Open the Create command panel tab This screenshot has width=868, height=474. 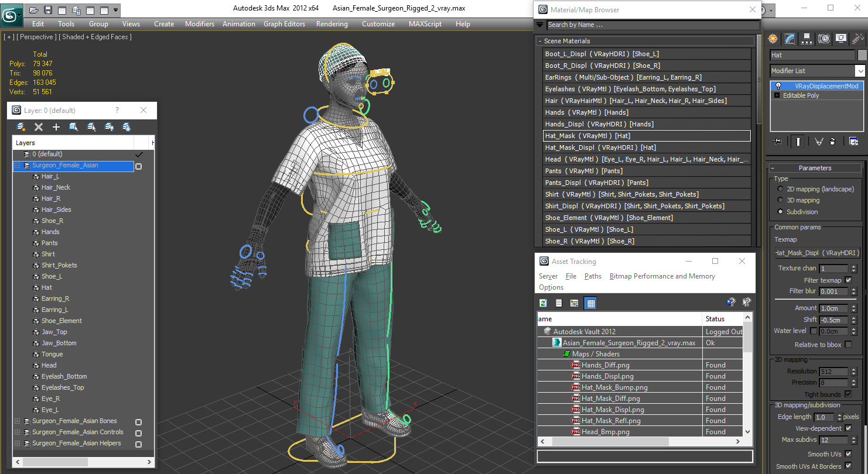coord(773,39)
